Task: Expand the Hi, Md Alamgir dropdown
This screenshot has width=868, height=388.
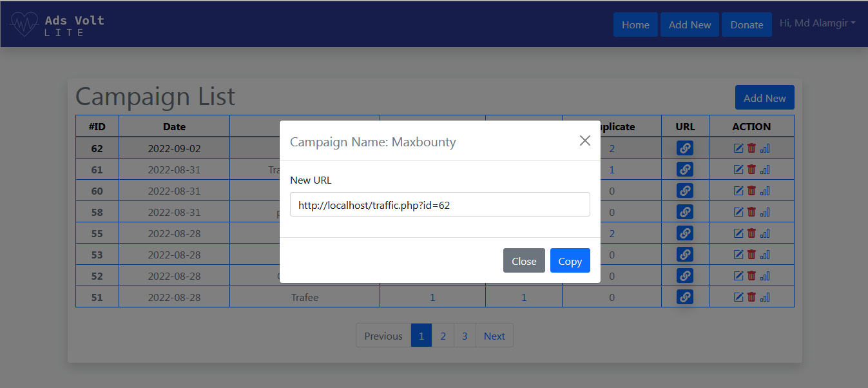Action: coord(817,23)
